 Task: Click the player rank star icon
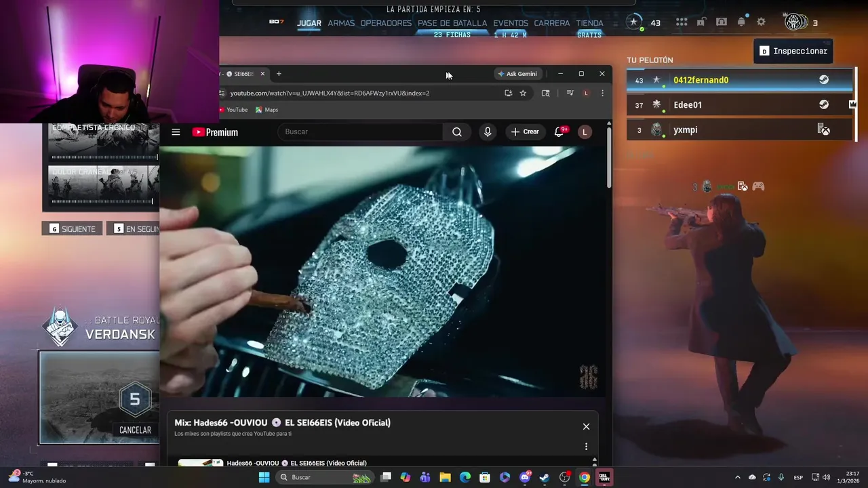(x=633, y=22)
